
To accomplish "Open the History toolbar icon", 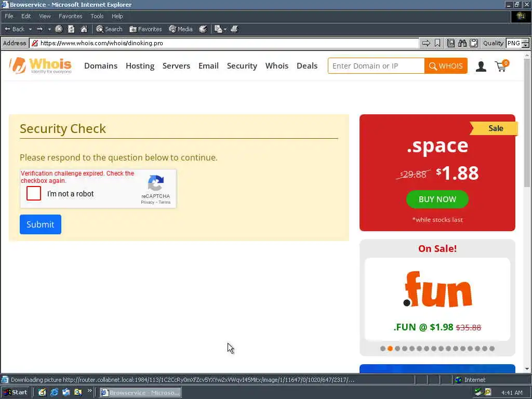I will click(x=203, y=29).
